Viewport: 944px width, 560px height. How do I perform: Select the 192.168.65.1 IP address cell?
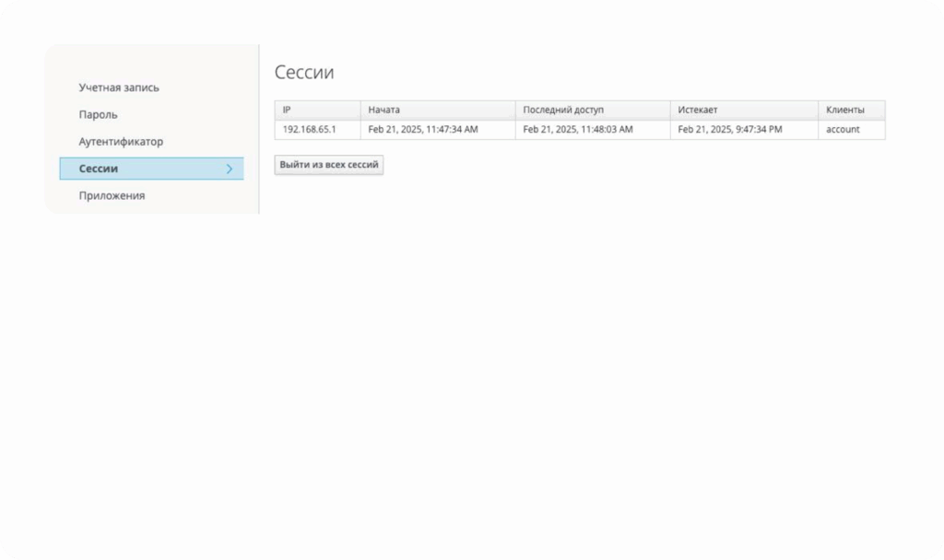(x=309, y=130)
